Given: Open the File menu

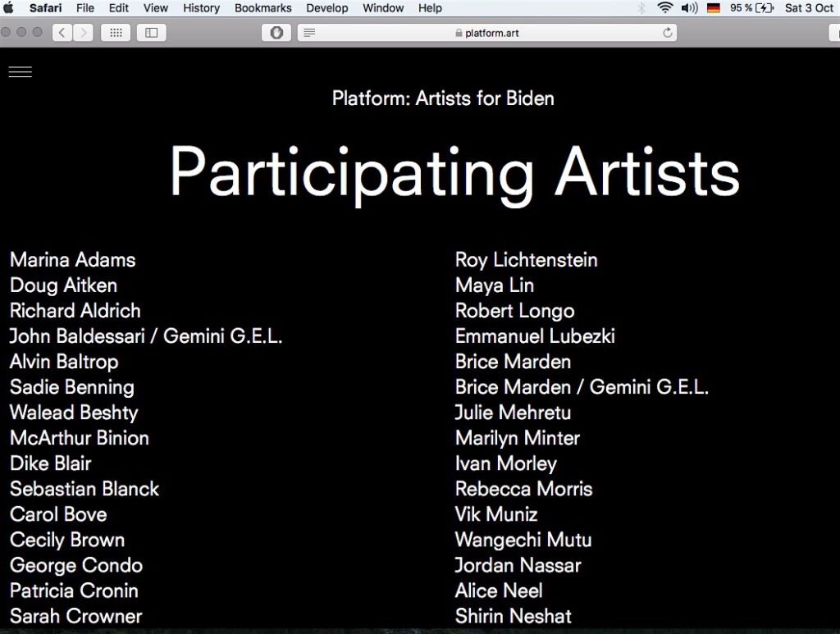Looking at the screenshot, I should coord(85,8).
